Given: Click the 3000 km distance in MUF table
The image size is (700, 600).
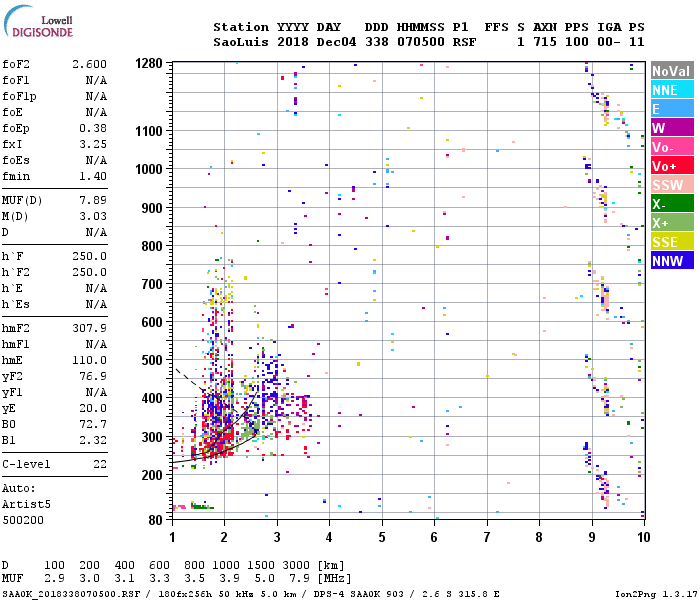Looking at the screenshot, I should 296,565.
